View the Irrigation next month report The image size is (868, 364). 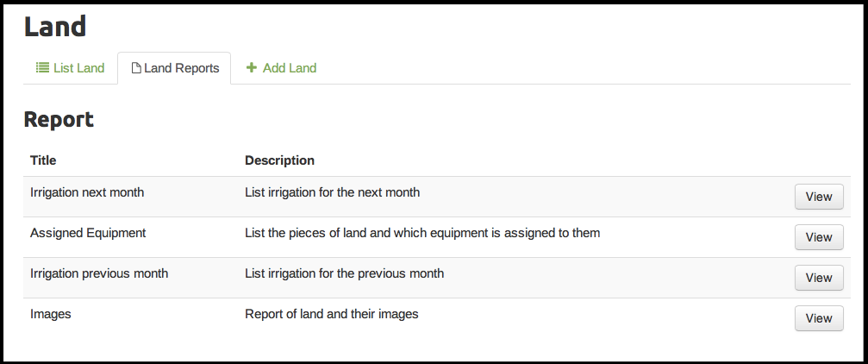tap(818, 197)
